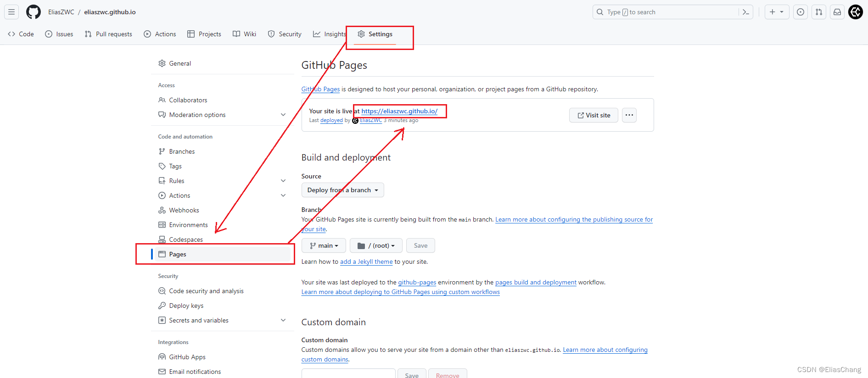The image size is (868, 378).
Task: Open the main branch selector
Action: click(x=324, y=245)
